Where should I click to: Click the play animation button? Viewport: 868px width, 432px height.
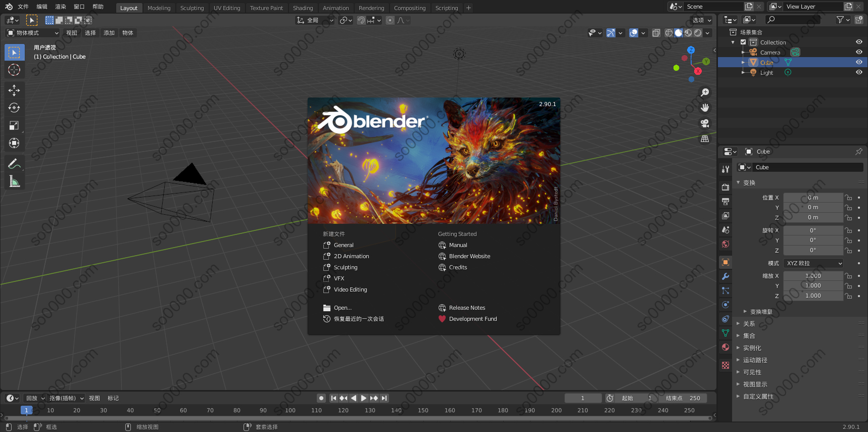[364, 398]
